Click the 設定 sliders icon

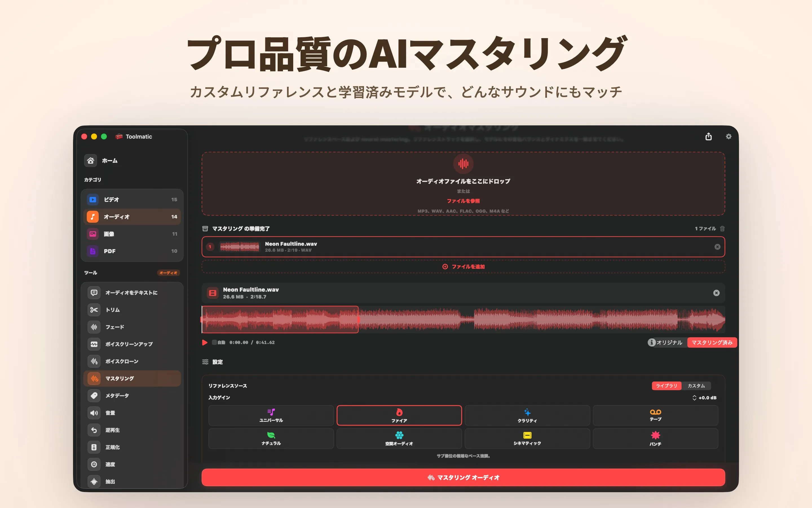pos(205,362)
